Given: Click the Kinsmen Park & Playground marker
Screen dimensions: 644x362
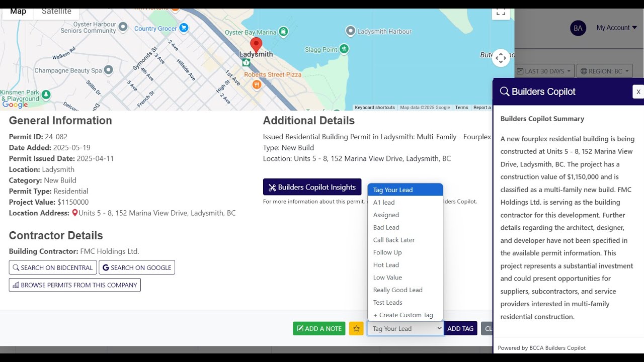Looking at the screenshot, I should click(46, 94).
